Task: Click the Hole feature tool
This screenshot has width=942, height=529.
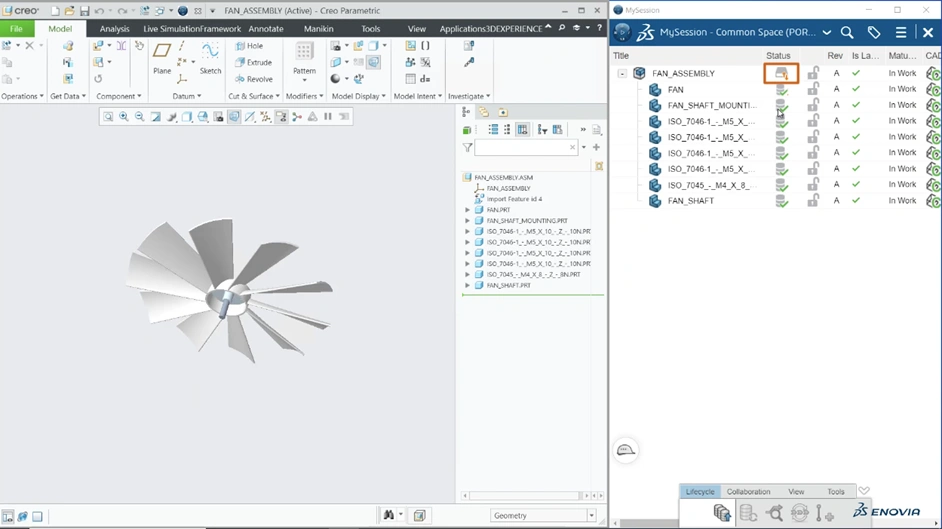Action: tap(249, 46)
